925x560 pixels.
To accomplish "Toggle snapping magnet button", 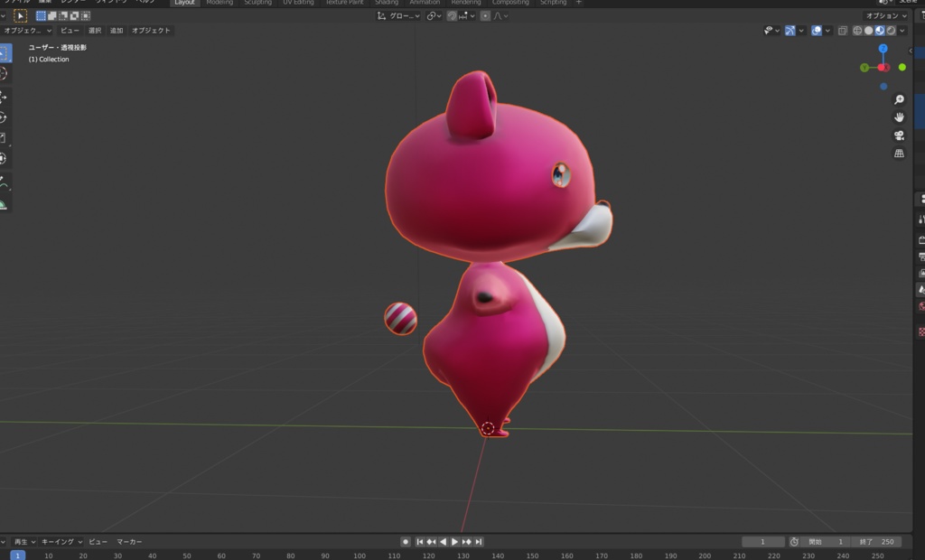I will (452, 16).
